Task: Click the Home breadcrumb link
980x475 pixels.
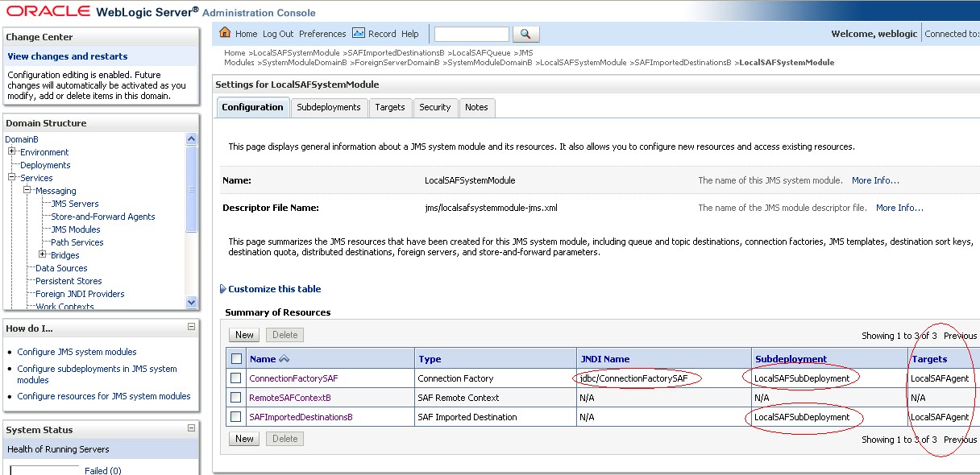Action: click(235, 53)
